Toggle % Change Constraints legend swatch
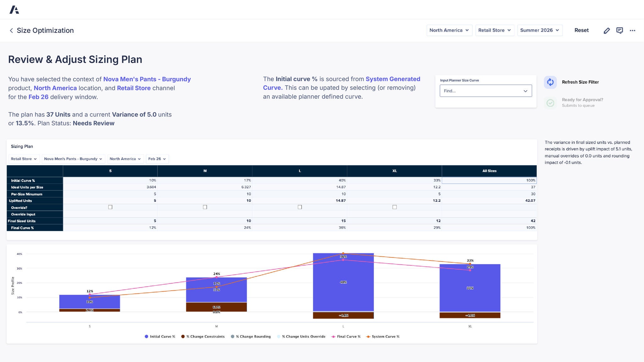The image size is (644, 362). coord(183,337)
